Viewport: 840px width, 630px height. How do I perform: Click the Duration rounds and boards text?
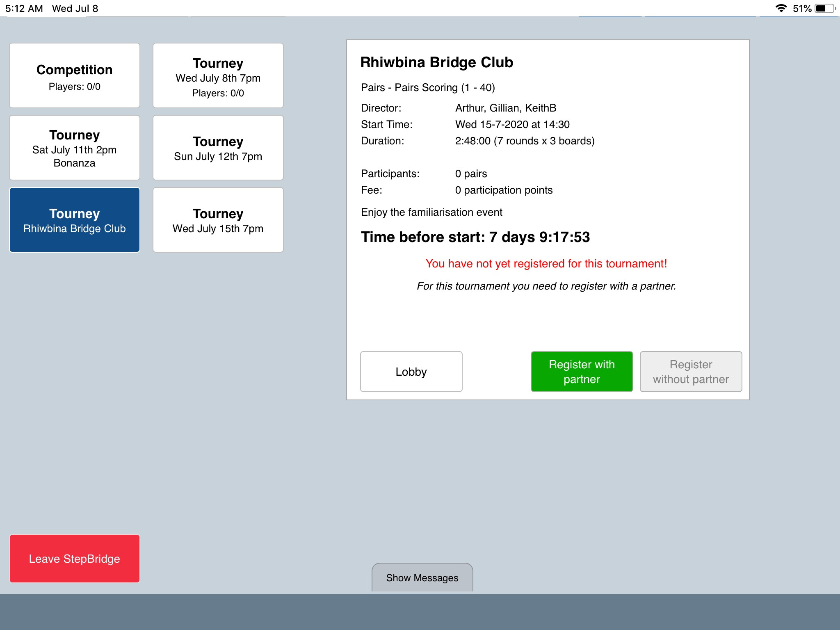coord(525,141)
